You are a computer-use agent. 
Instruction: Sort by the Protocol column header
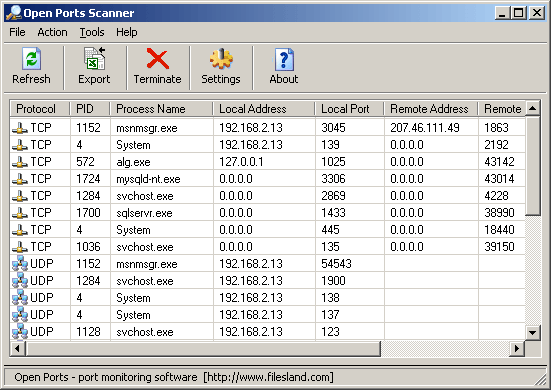tap(40, 109)
